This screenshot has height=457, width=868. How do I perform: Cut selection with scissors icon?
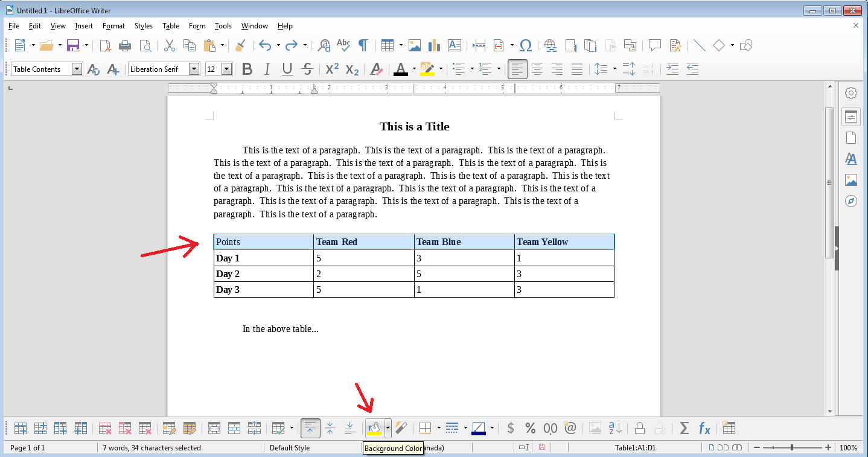coord(170,45)
